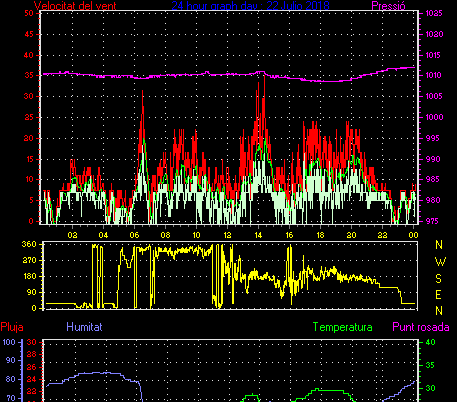This screenshot has height=402, width=457.
Task: Click the 'S' wind direction letter
Action: point(439,278)
